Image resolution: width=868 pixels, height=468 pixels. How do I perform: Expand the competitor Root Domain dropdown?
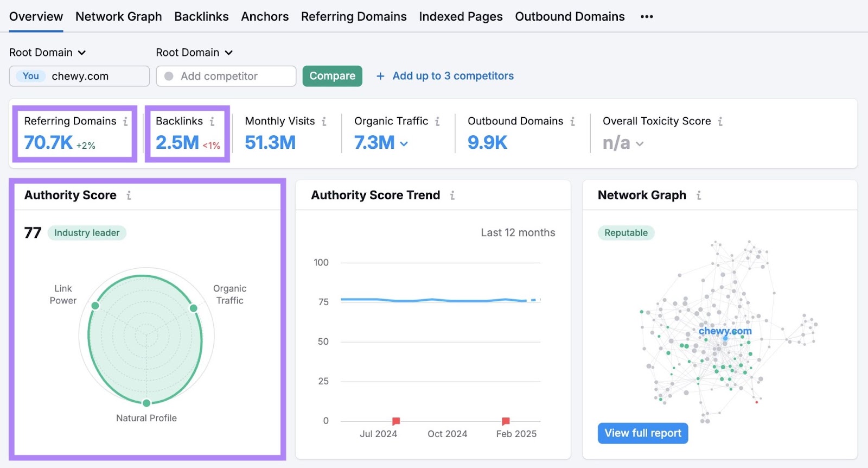[194, 53]
